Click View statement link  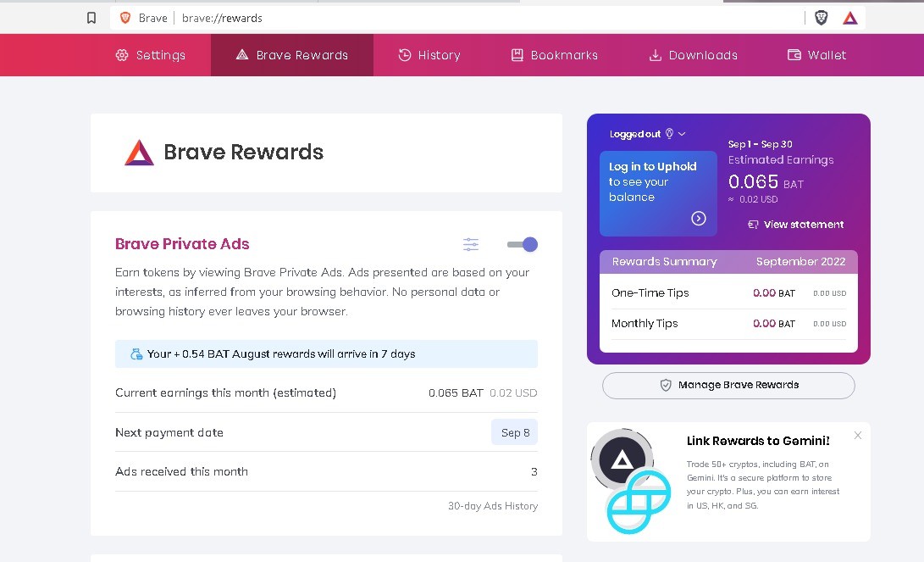click(x=796, y=224)
